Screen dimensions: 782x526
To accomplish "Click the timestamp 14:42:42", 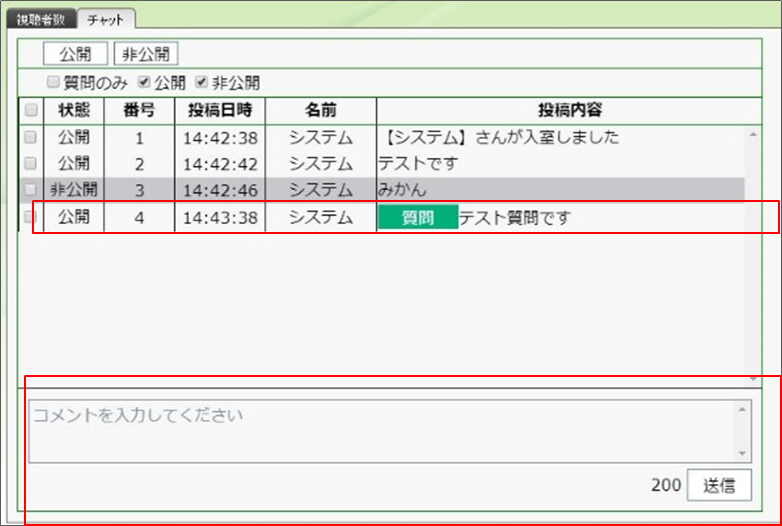I will pyautogui.click(x=220, y=164).
